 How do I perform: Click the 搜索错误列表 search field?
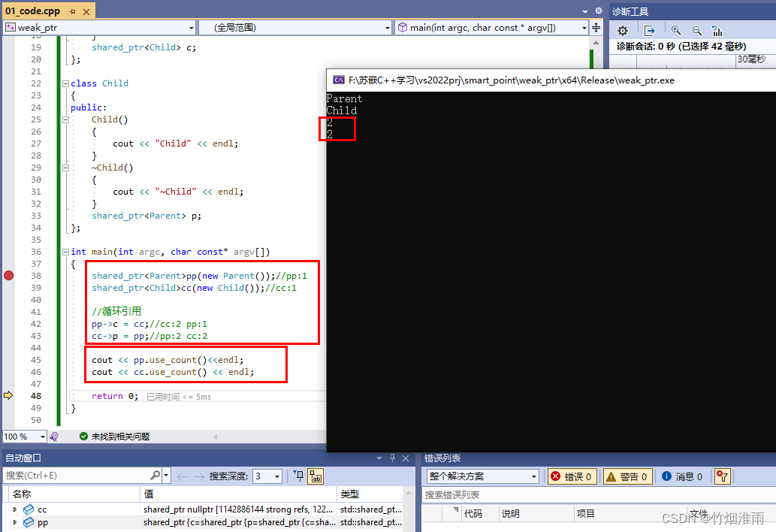click(x=598, y=495)
